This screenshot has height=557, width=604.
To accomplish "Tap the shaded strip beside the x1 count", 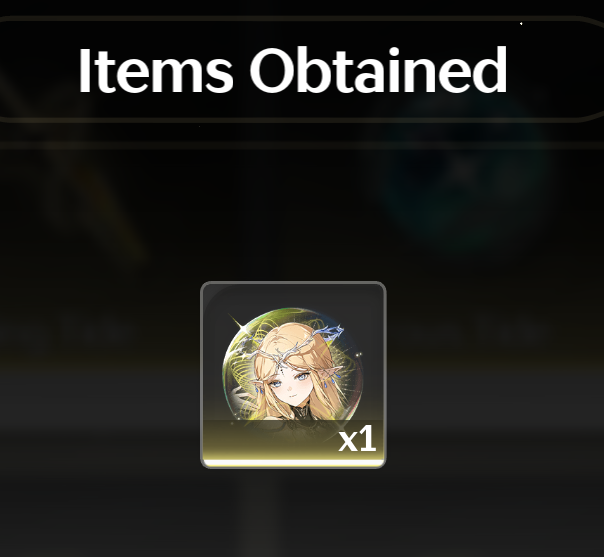I will tap(270, 440).
